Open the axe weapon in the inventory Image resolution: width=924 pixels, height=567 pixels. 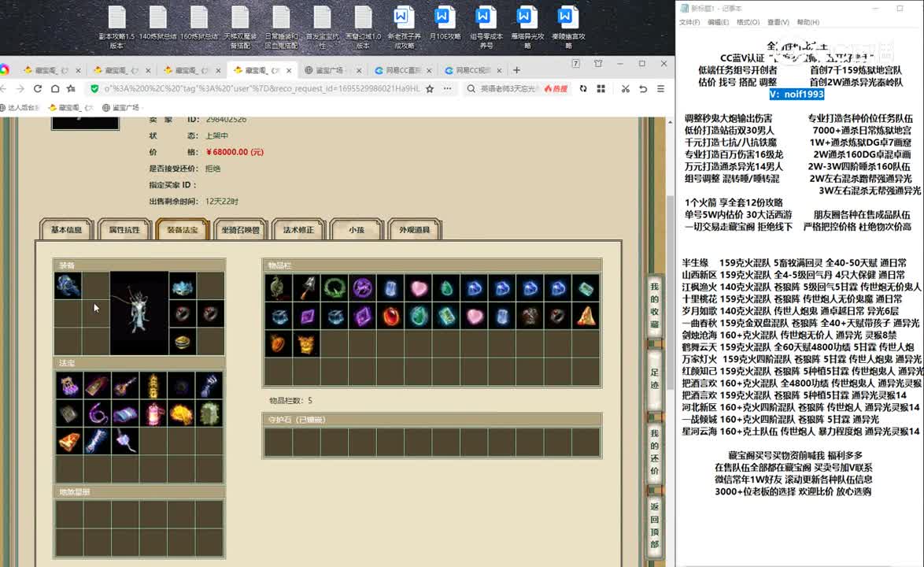click(306, 287)
